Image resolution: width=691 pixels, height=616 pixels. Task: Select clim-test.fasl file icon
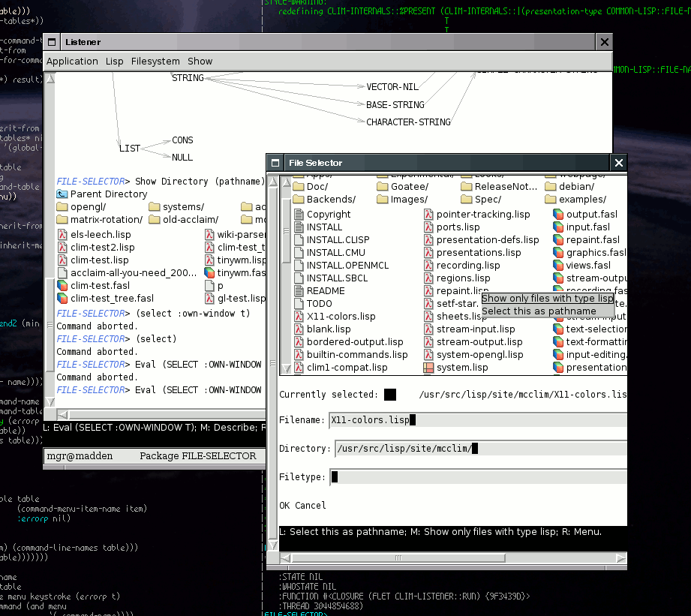62,286
